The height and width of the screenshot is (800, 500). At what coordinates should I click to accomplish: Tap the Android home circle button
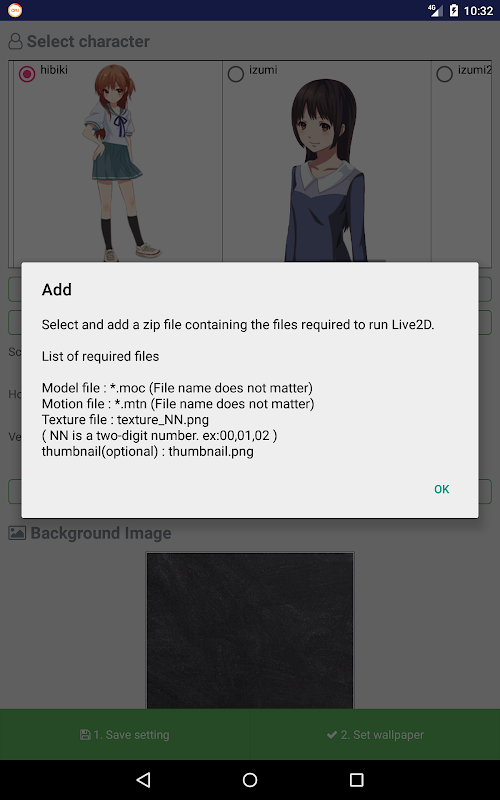click(x=250, y=780)
